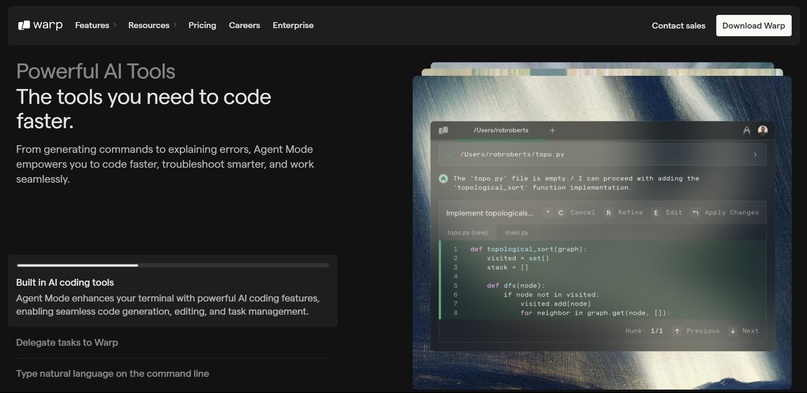The image size is (807, 393).
Task: Click the Powerful AI Tools heading
Action: coord(96,71)
